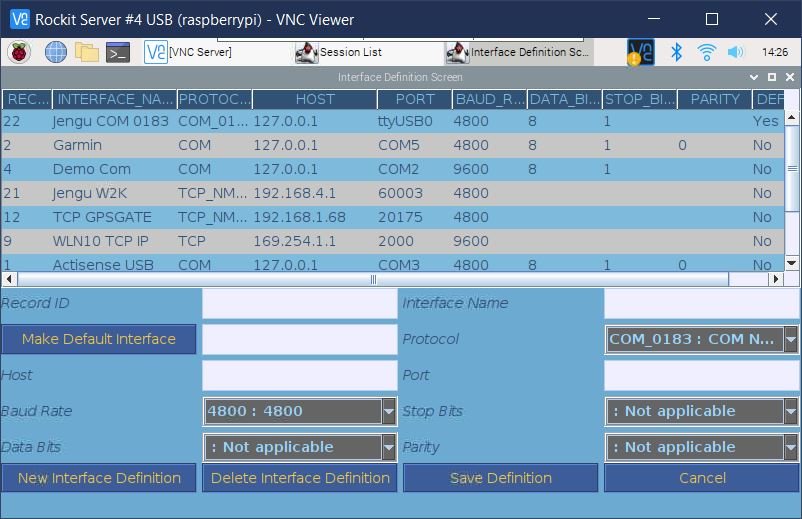The width and height of the screenshot is (802, 519).
Task: Click the volume speaker icon
Action: 736,52
